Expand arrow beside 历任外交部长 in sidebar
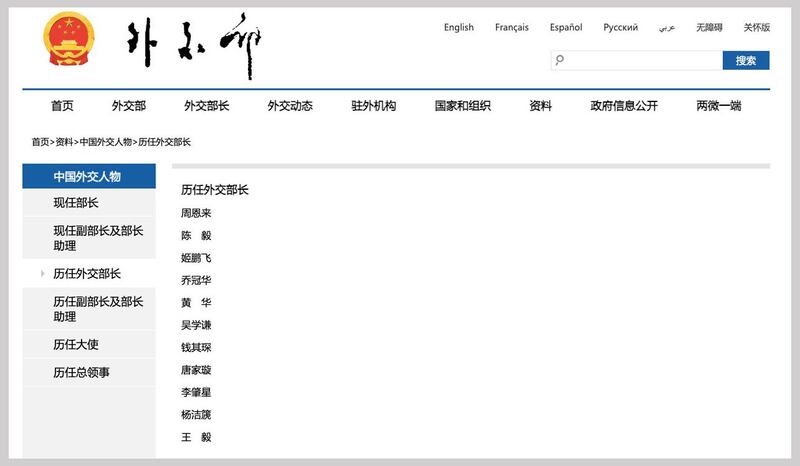Viewport: 800px width, 466px height. (x=42, y=274)
